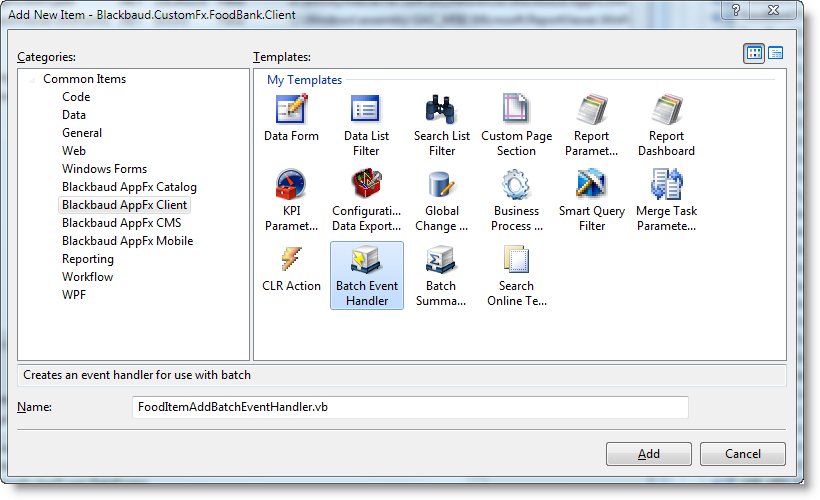The width and height of the screenshot is (820, 500).
Task: Select the Blackbaud AppFx Client category
Action: coord(124,204)
